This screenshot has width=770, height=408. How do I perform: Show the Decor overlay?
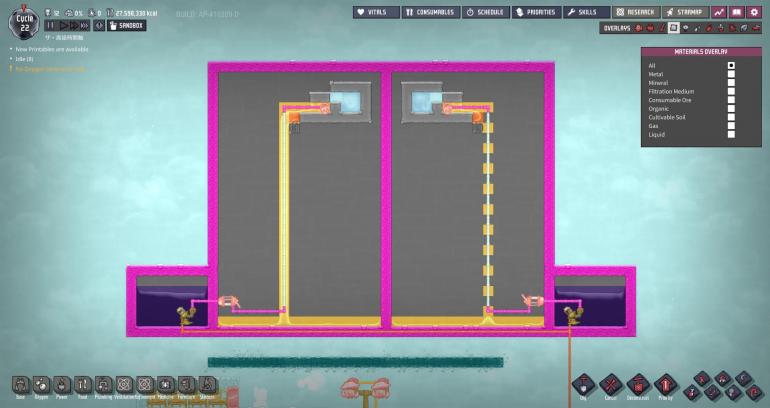[x=721, y=28]
